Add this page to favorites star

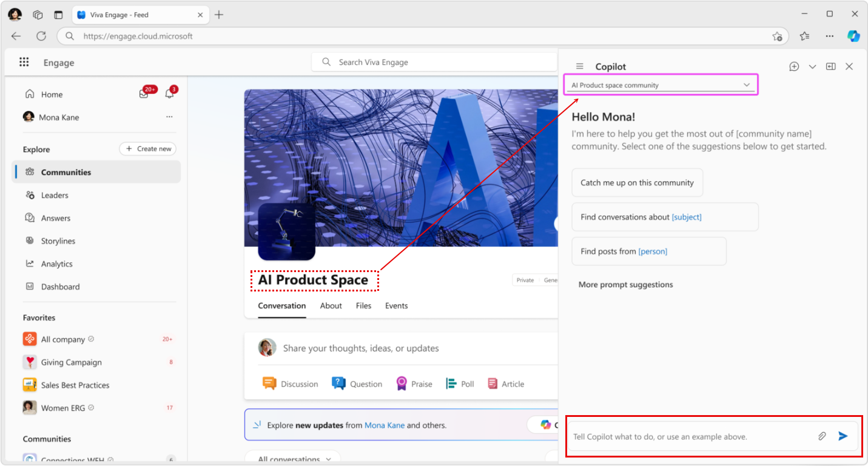(x=777, y=36)
